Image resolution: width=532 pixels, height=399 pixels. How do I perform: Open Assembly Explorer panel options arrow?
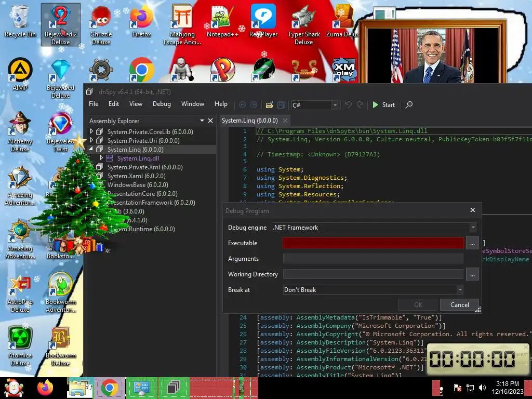[x=202, y=121]
